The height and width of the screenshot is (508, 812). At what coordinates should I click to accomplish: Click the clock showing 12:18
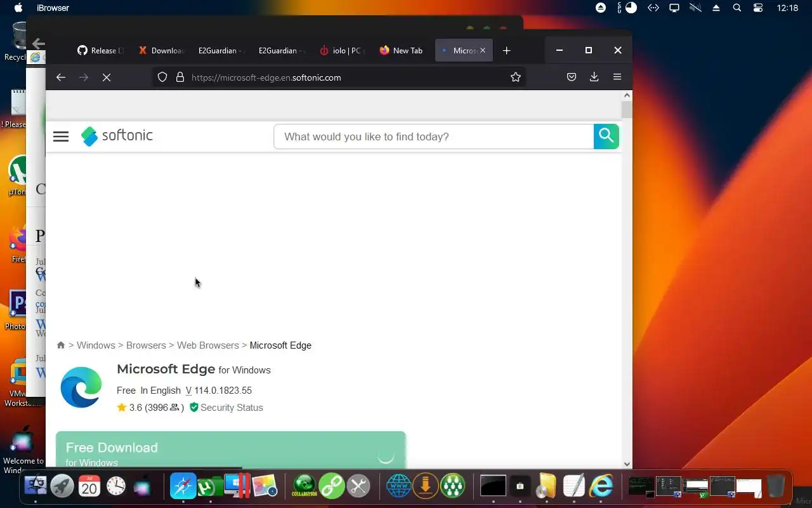[787, 8]
